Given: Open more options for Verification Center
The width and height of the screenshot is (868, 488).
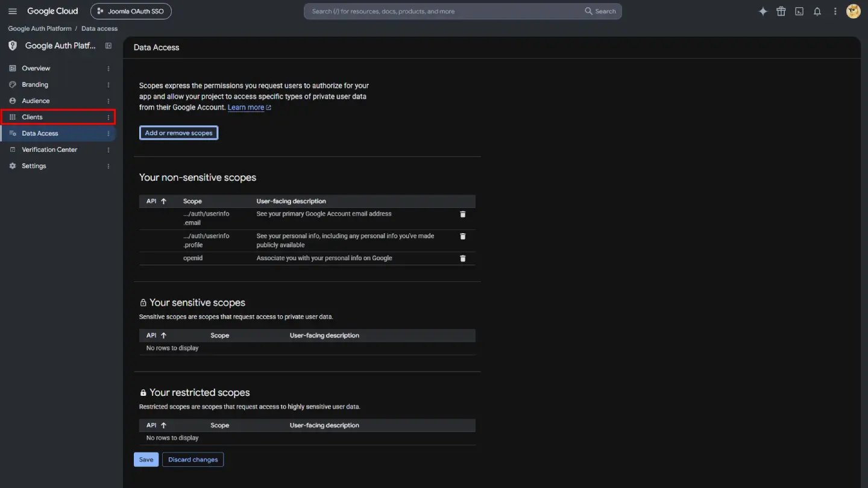Looking at the screenshot, I should (108, 150).
